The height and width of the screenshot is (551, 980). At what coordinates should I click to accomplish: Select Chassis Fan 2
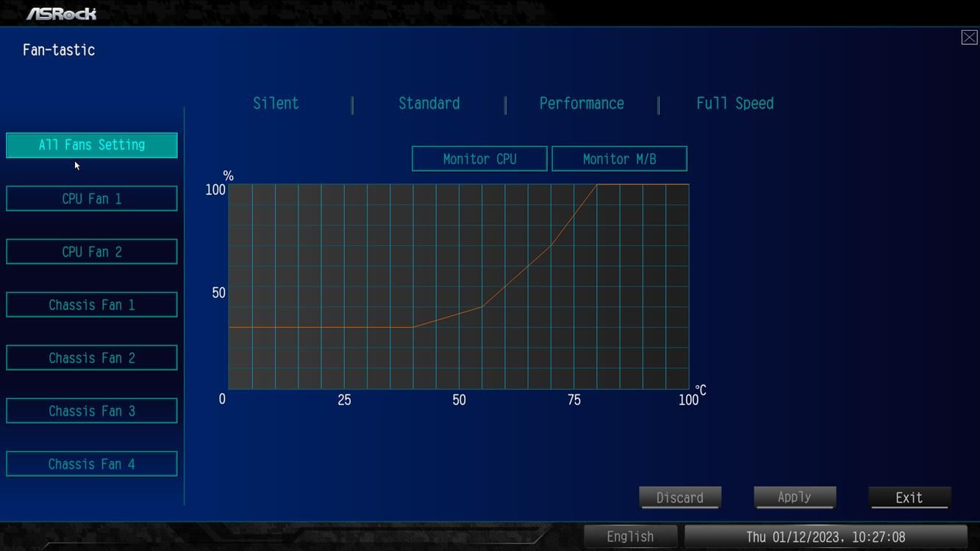[92, 358]
